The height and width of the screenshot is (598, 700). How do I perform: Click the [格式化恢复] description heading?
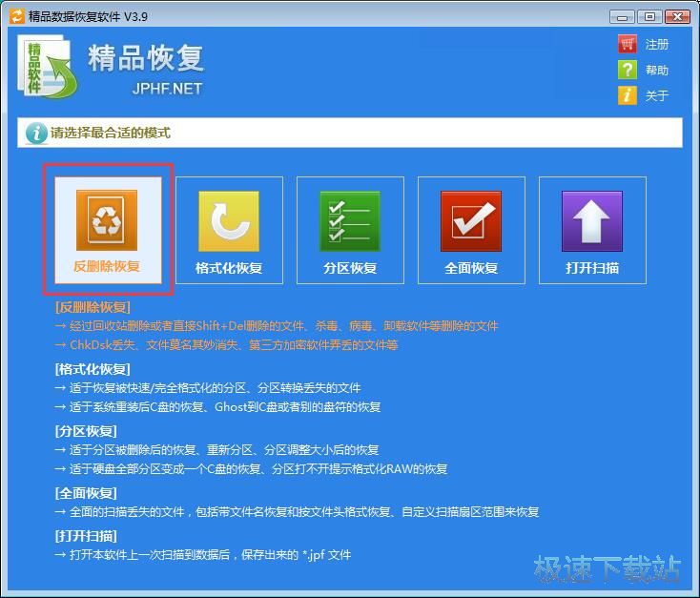coord(93,369)
